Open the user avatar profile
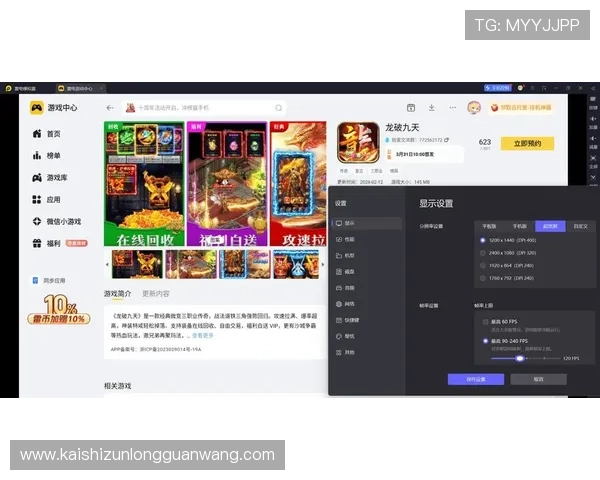Viewport: 600px width, 480px height. click(474, 108)
